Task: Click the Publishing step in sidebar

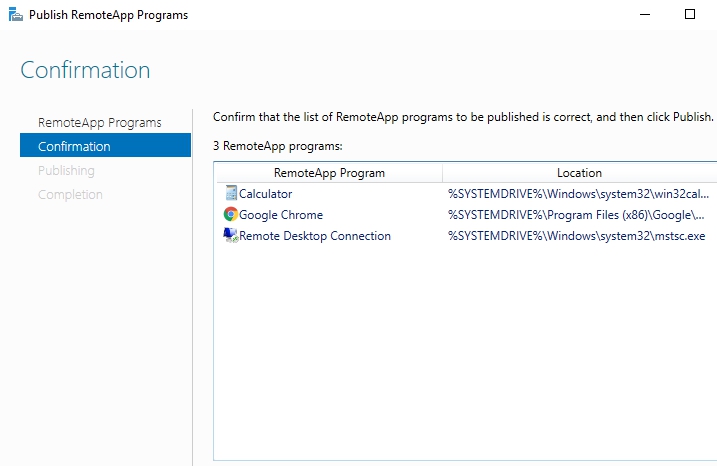Action: click(x=66, y=171)
